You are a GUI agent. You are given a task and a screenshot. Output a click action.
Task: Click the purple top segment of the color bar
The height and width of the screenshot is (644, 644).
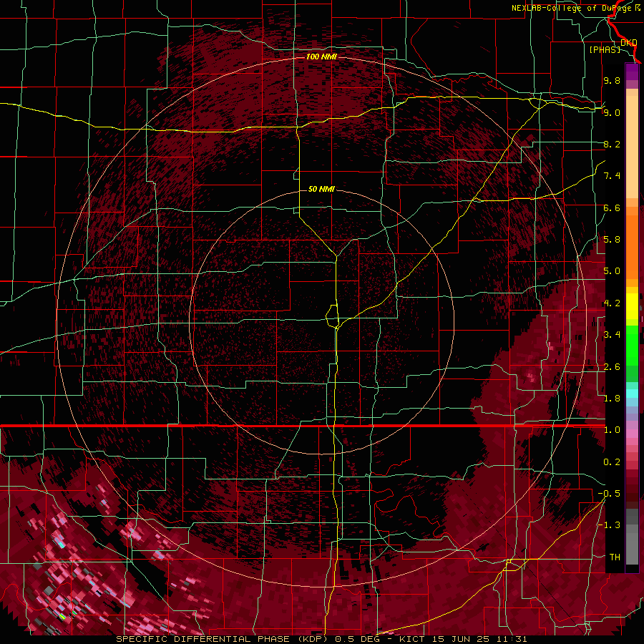pyautogui.click(x=632, y=72)
